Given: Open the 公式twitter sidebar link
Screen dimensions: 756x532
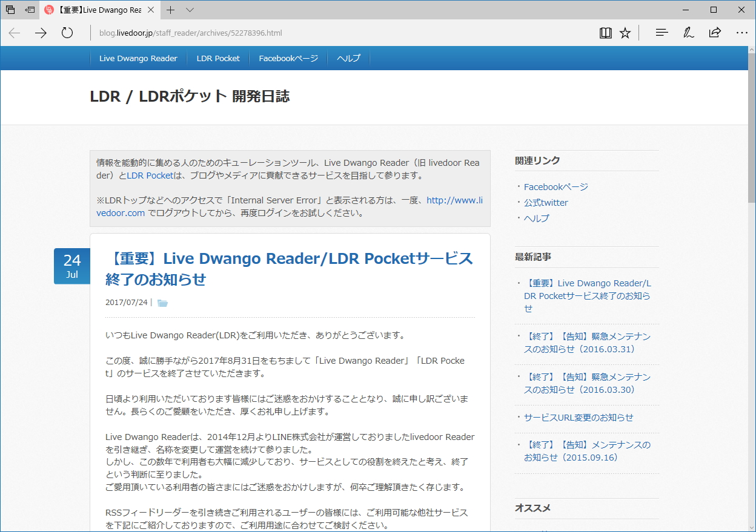Looking at the screenshot, I should 545,202.
